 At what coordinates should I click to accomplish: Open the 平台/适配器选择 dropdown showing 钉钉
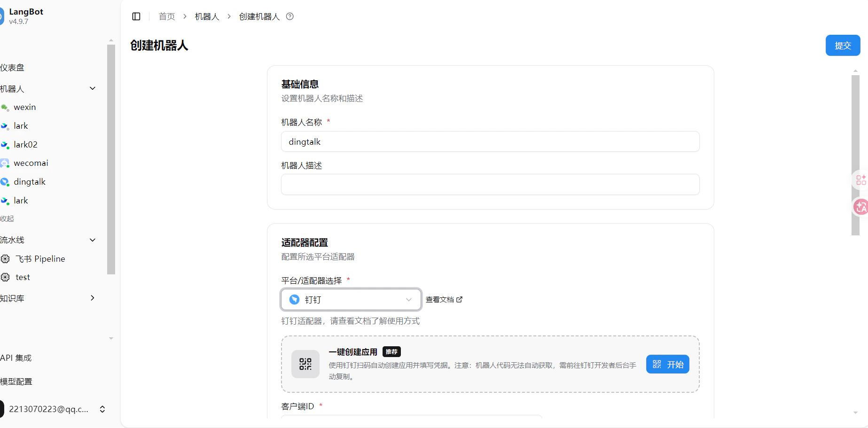pos(351,299)
